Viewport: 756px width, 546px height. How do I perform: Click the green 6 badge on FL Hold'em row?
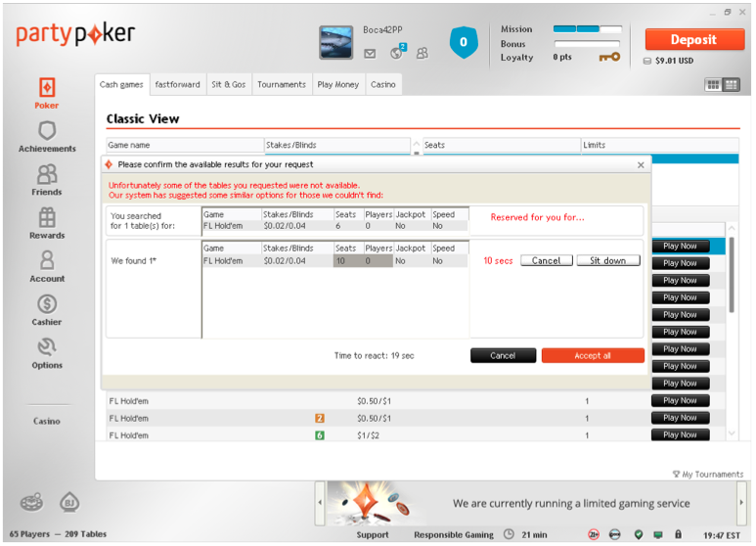point(319,435)
